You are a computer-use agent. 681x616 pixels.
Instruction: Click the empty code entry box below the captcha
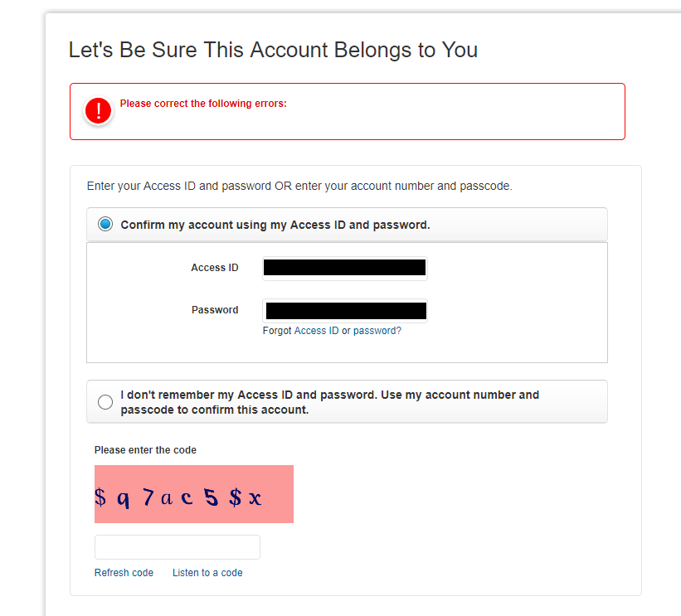177,546
